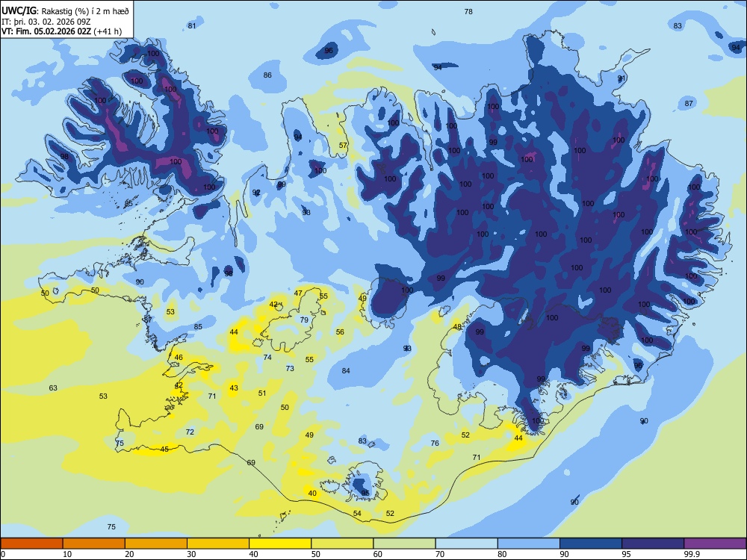The width and height of the screenshot is (747, 560).
Task: Click the humidity value 87 on the map
Action: pyautogui.click(x=689, y=103)
